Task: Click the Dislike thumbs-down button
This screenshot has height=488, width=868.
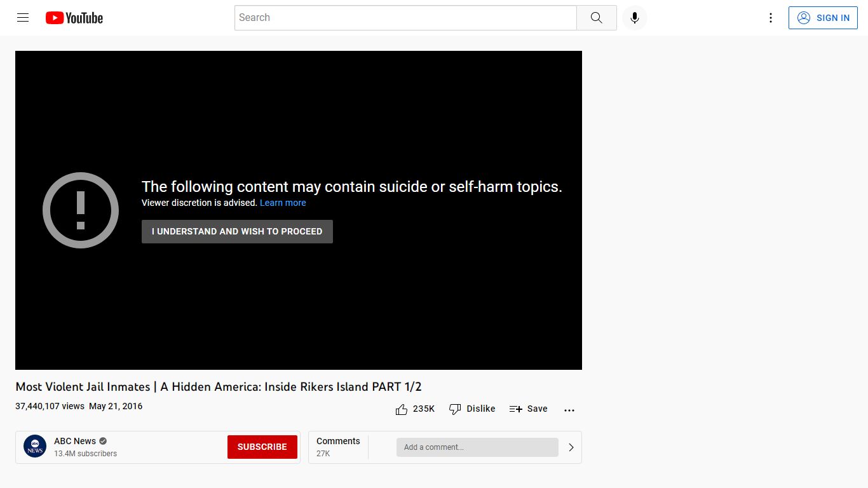Action: click(472, 409)
